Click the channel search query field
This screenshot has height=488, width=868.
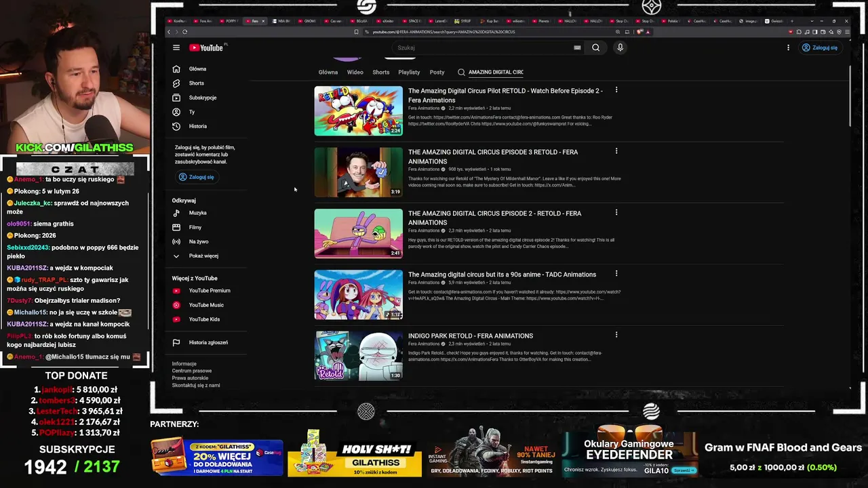coord(496,72)
